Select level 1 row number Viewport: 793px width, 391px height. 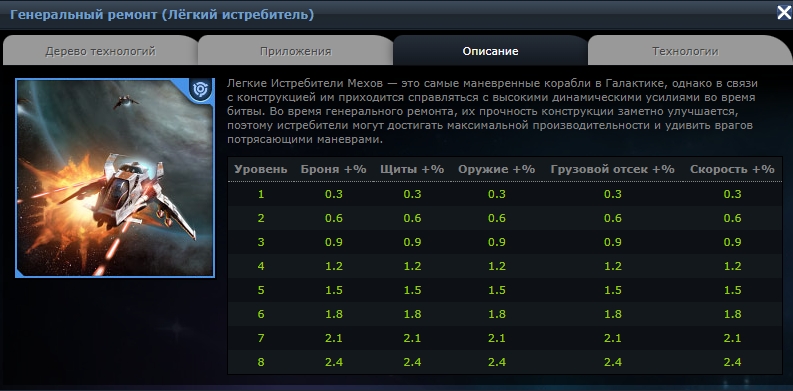(x=261, y=194)
